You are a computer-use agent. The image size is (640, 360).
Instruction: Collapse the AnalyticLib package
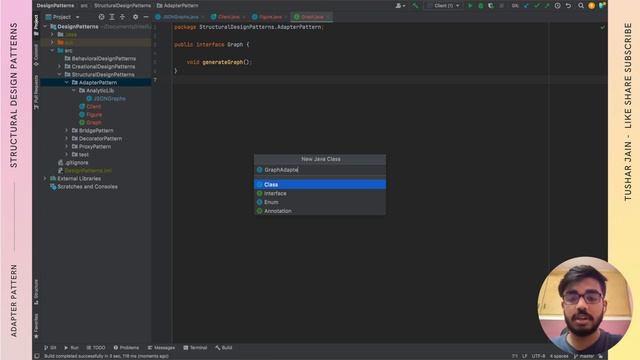74,91
